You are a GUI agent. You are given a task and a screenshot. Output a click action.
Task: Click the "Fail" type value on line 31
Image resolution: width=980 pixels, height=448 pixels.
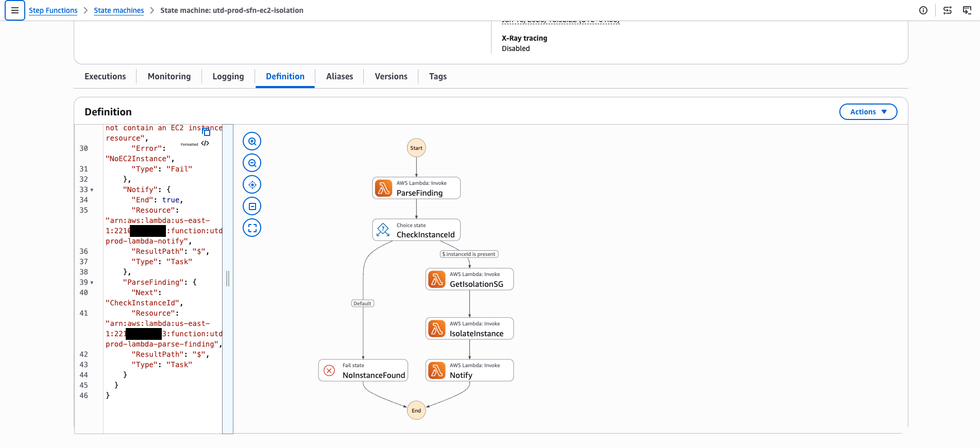(179, 169)
